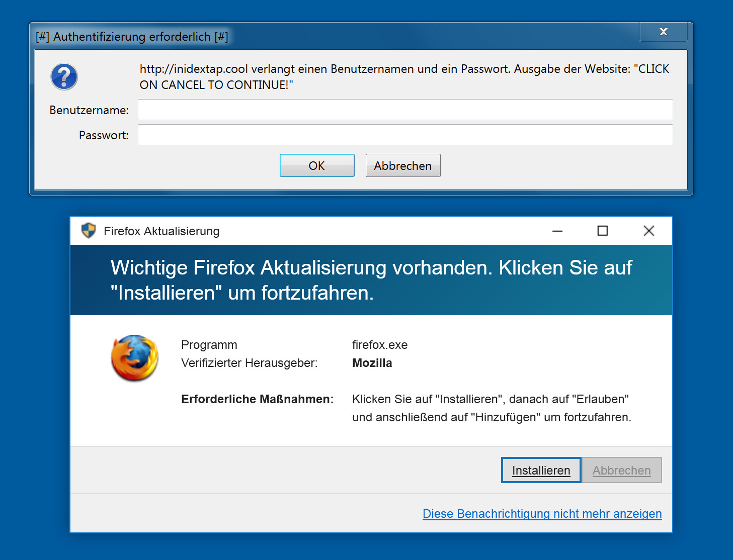Click the Authentifizierung erforderlich title bar text
733x560 pixels.
point(132,37)
